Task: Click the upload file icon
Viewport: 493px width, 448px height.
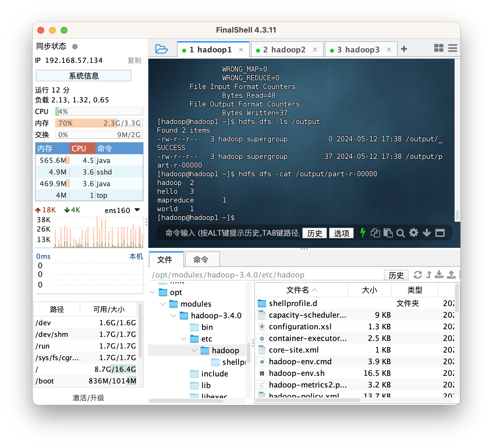Action: pyautogui.click(x=451, y=275)
